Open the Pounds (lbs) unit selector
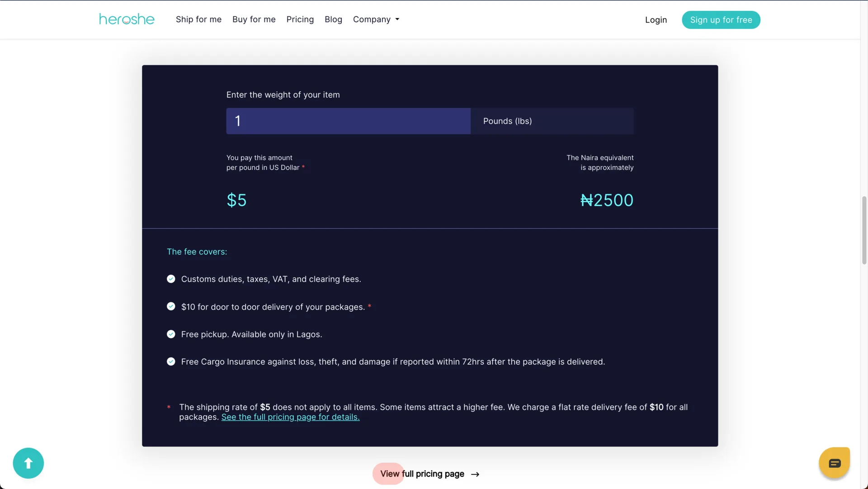 click(x=552, y=121)
